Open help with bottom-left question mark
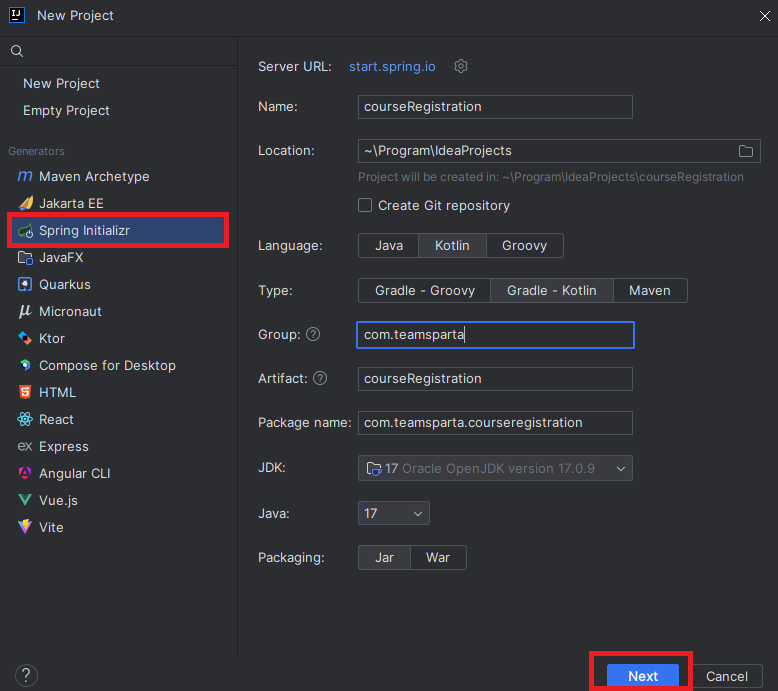The image size is (778, 691). [x=26, y=675]
